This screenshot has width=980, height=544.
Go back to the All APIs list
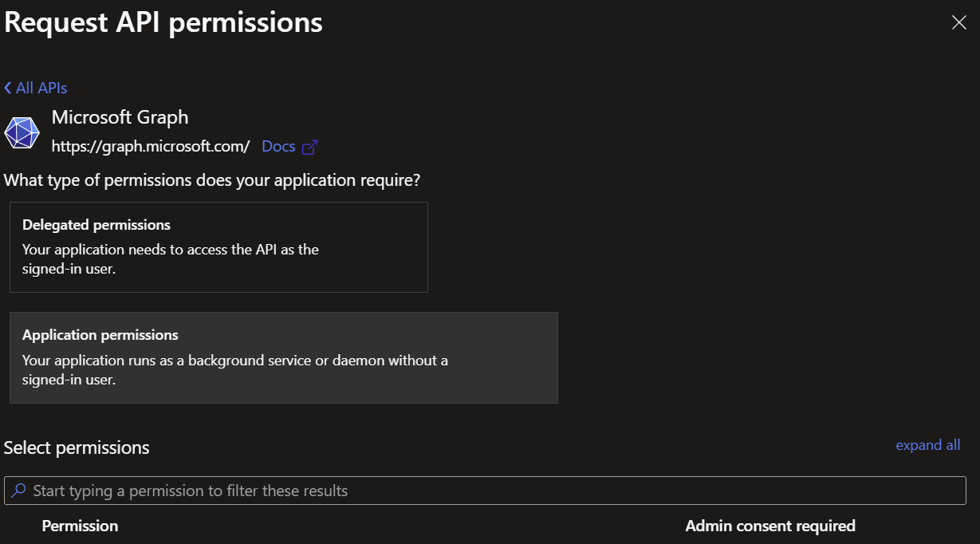(41, 88)
